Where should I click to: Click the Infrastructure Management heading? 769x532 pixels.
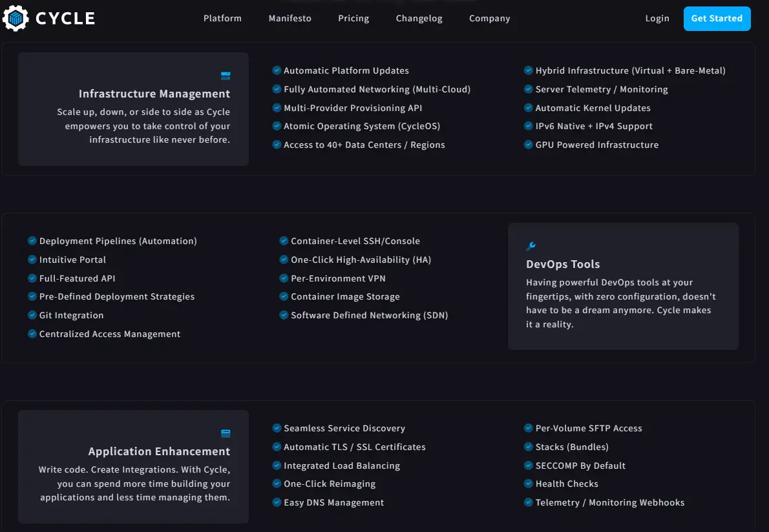click(x=154, y=94)
